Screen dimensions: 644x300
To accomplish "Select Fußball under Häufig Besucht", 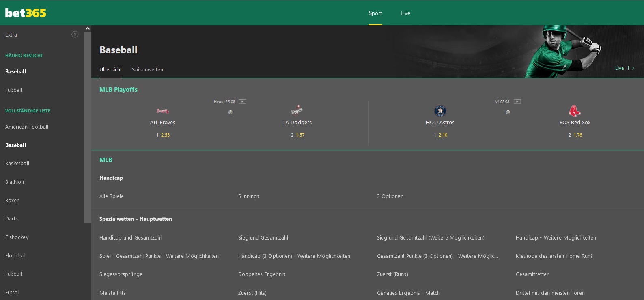I will [13, 90].
